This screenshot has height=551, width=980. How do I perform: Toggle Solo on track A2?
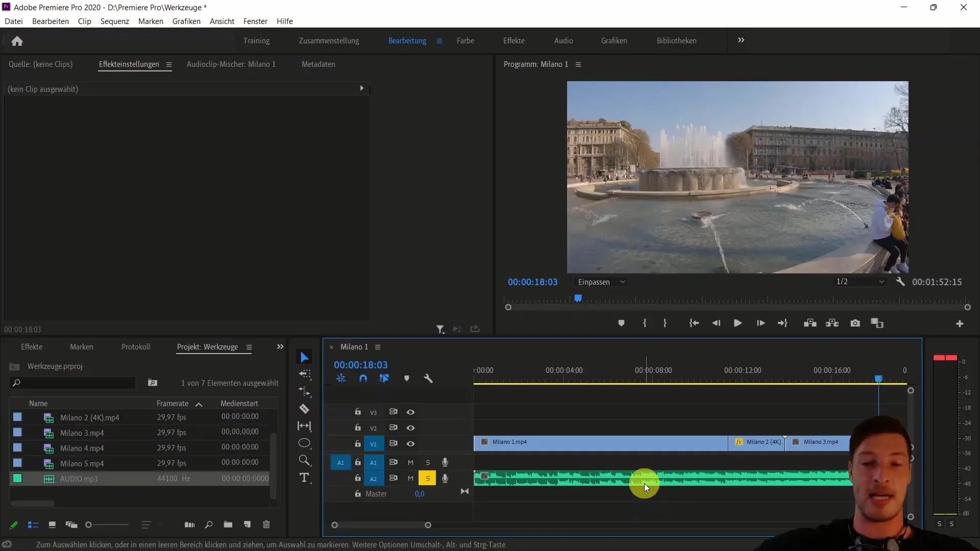click(427, 478)
